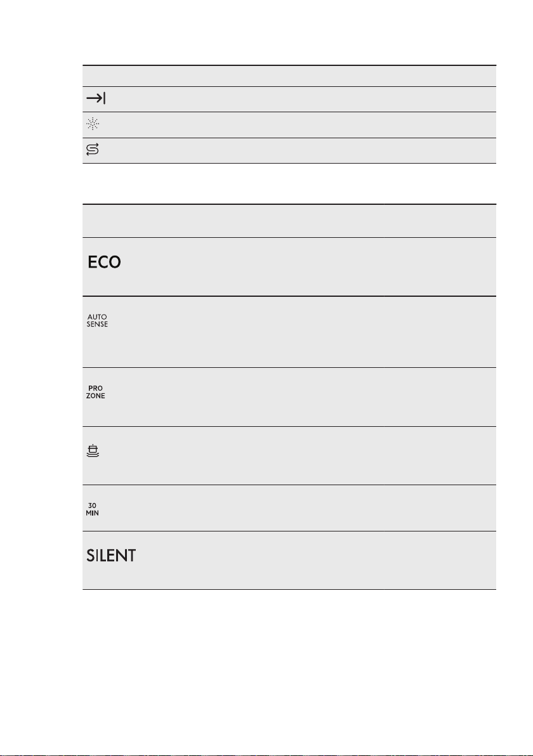Select the SILENT programme symbol
The image size is (533, 756).
pyautogui.click(x=111, y=556)
